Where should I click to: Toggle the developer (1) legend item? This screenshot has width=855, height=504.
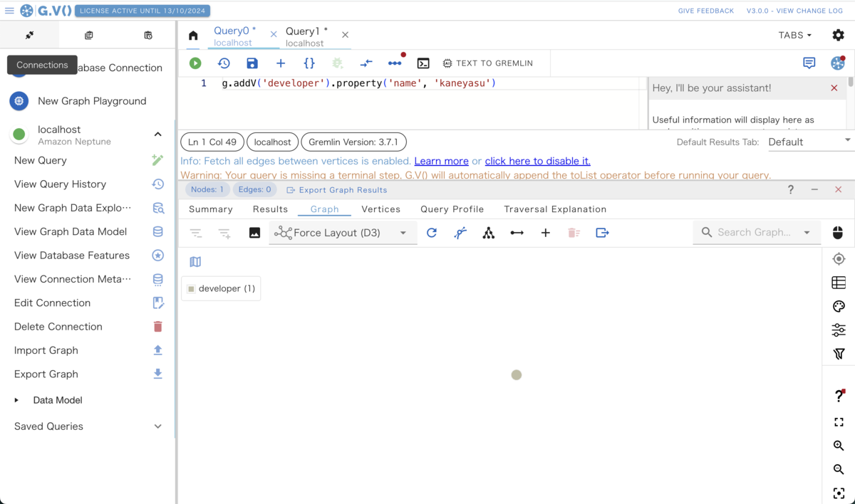pos(221,288)
